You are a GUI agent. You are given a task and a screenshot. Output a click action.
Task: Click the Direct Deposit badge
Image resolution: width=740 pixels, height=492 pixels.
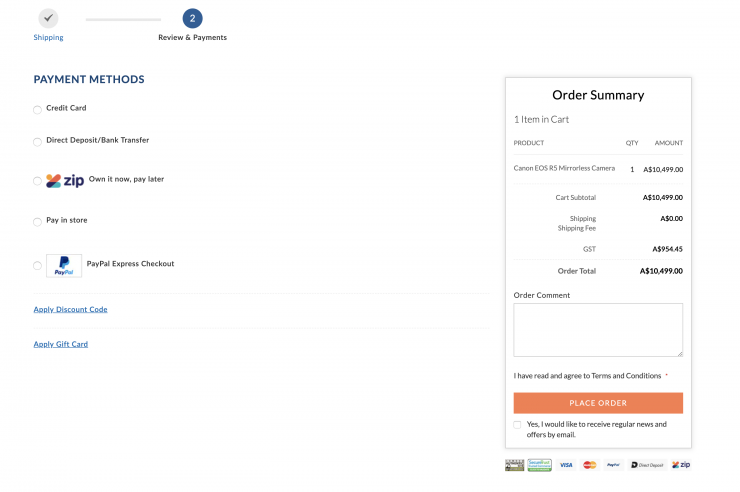(647, 465)
